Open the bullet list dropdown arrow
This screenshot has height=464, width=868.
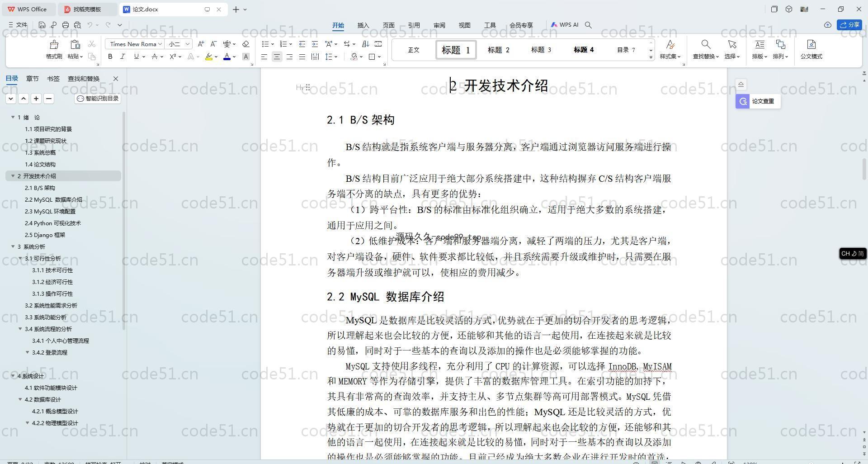pos(273,44)
